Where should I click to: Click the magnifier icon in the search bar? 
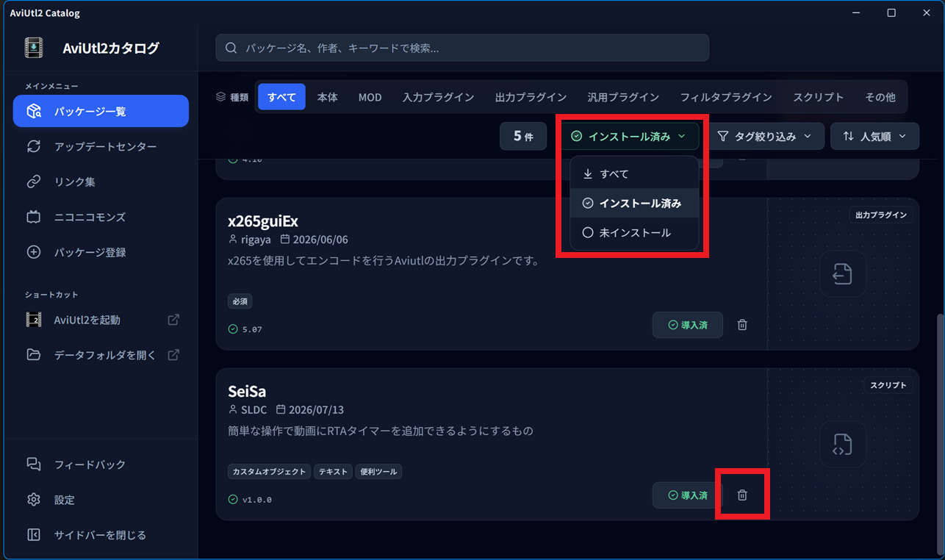pos(231,48)
